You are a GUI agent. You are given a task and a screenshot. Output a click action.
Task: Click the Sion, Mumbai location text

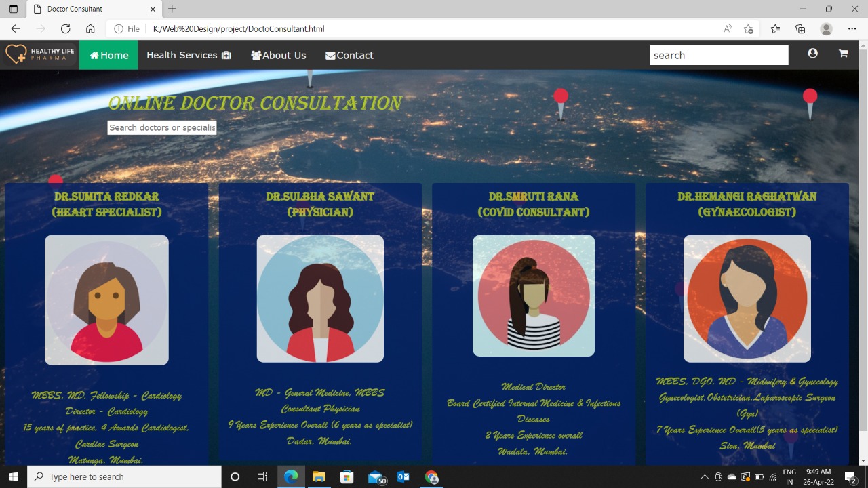click(747, 446)
